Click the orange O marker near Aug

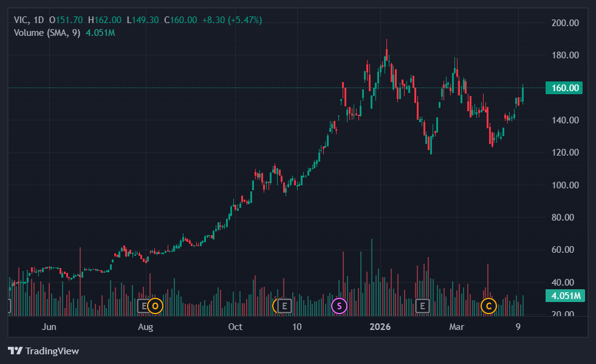point(156,306)
